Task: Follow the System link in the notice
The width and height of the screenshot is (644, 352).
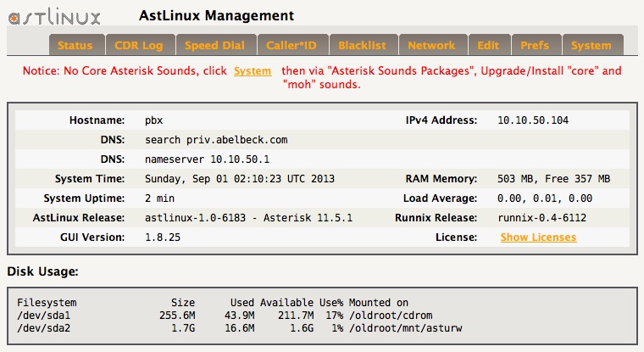Action: (x=253, y=71)
